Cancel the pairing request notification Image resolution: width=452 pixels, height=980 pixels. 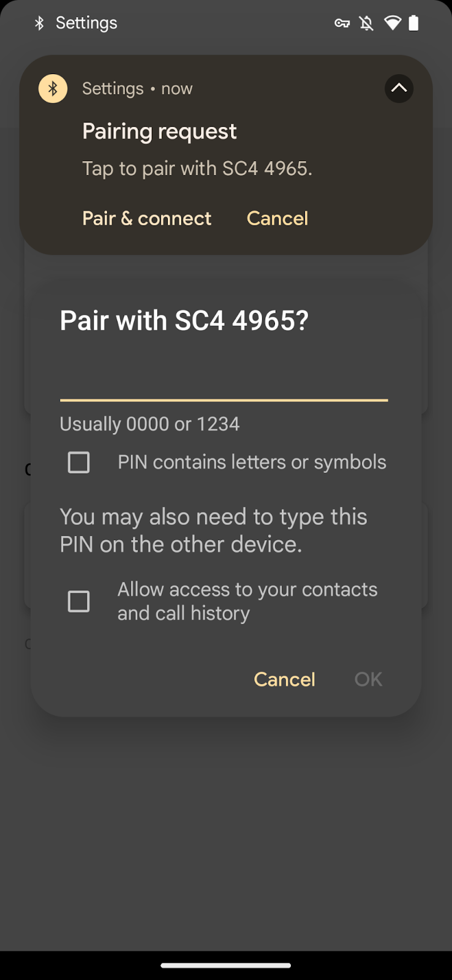(277, 219)
